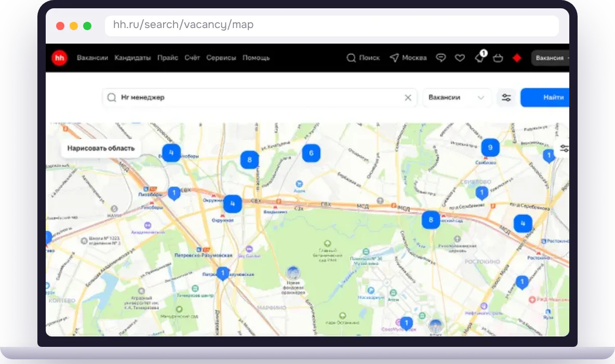Open map settings icon at map edge

coord(564,149)
